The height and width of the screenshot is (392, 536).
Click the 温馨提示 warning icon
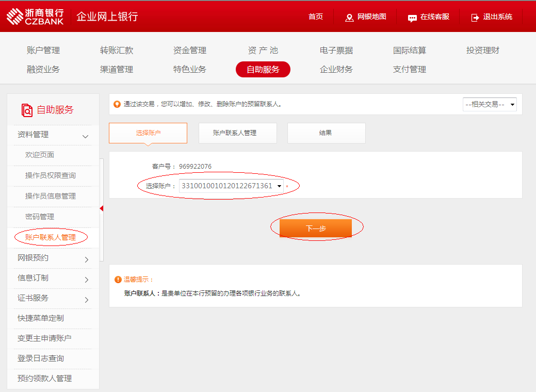pos(118,280)
